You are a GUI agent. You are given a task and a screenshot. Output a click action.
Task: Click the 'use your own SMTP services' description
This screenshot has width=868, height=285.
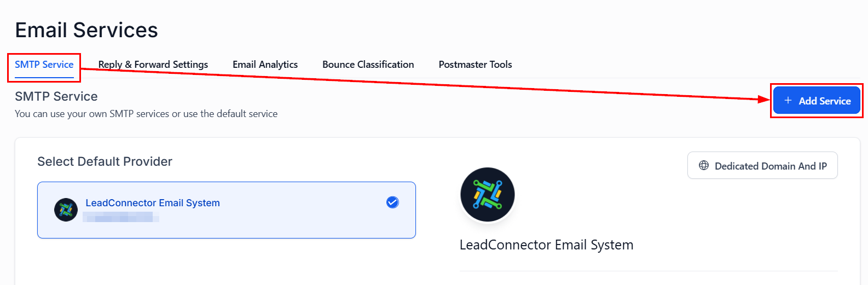point(146,114)
